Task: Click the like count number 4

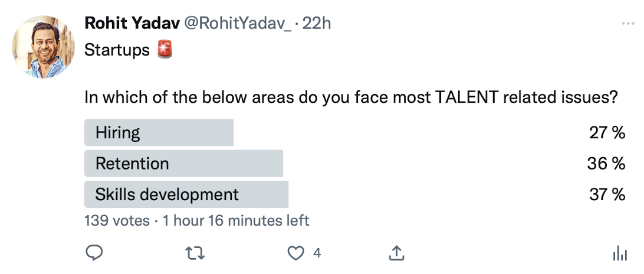Action: [x=317, y=253]
